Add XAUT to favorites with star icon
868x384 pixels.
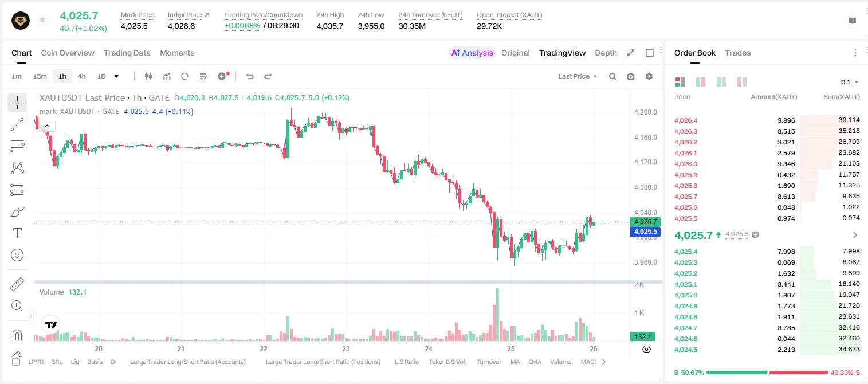(42, 20)
